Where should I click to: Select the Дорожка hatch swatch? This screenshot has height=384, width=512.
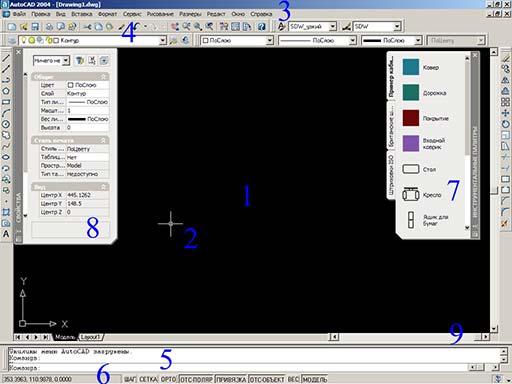[411, 92]
